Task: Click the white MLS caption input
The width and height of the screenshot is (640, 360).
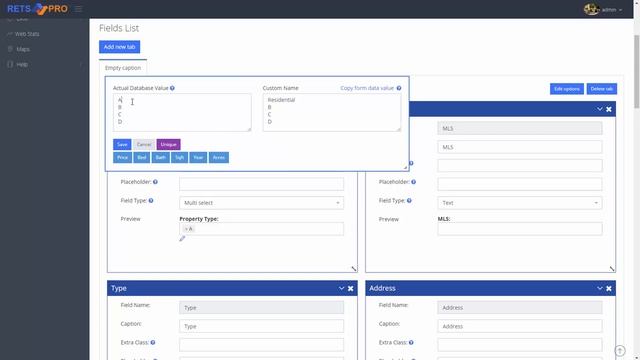Action: click(x=520, y=147)
